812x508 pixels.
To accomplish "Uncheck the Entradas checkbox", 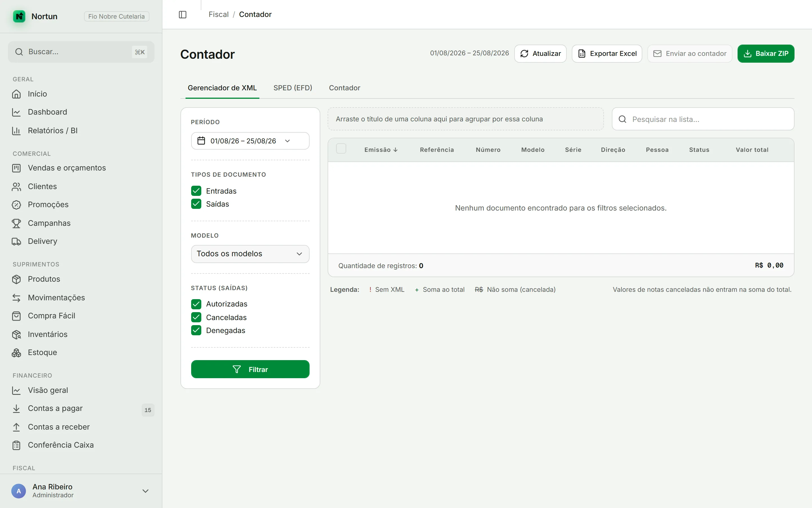I will pyautogui.click(x=196, y=191).
